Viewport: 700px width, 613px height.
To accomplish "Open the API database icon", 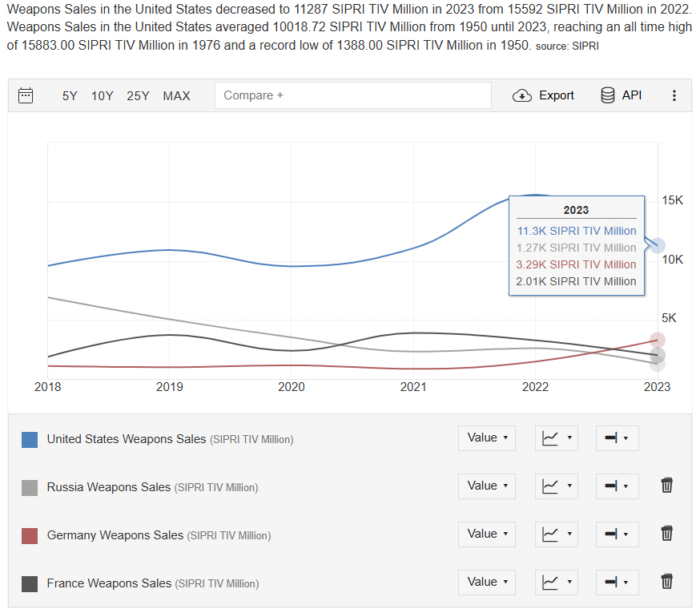I will [x=608, y=95].
